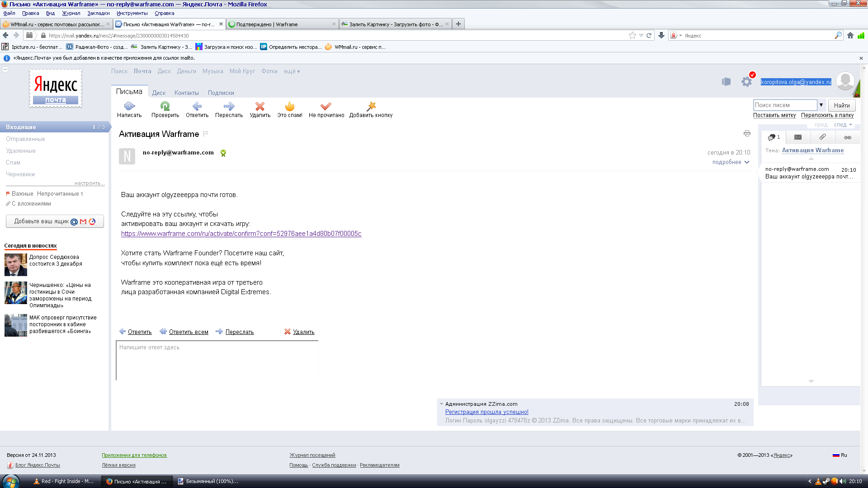Open the Отправленные folder
This screenshot has height=488, width=868.
coord(25,139)
